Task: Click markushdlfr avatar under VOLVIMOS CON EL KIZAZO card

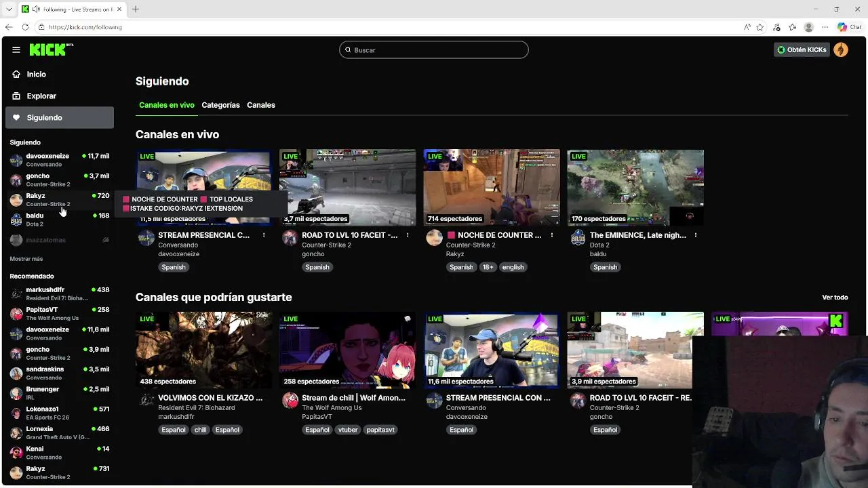Action: click(x=146, y=400)
